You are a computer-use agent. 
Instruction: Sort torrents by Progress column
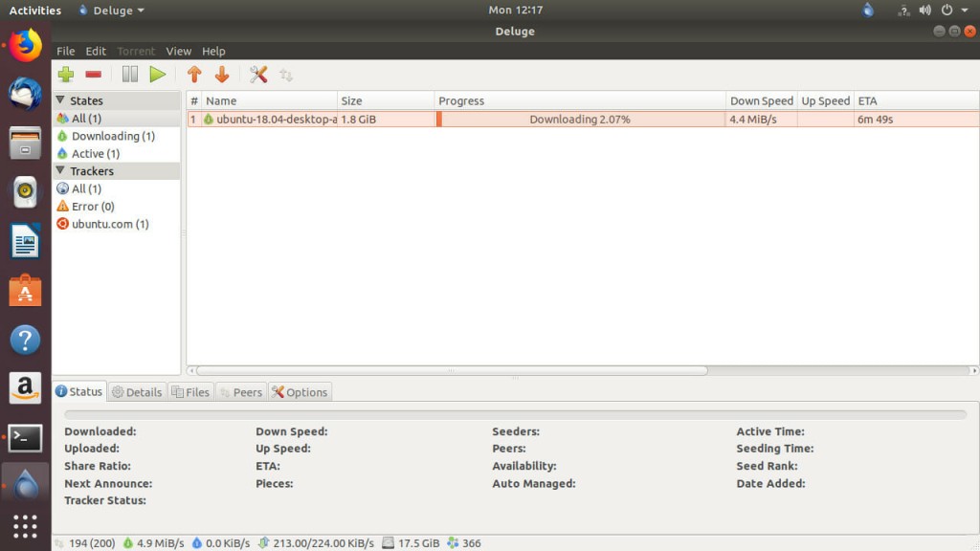580,100
